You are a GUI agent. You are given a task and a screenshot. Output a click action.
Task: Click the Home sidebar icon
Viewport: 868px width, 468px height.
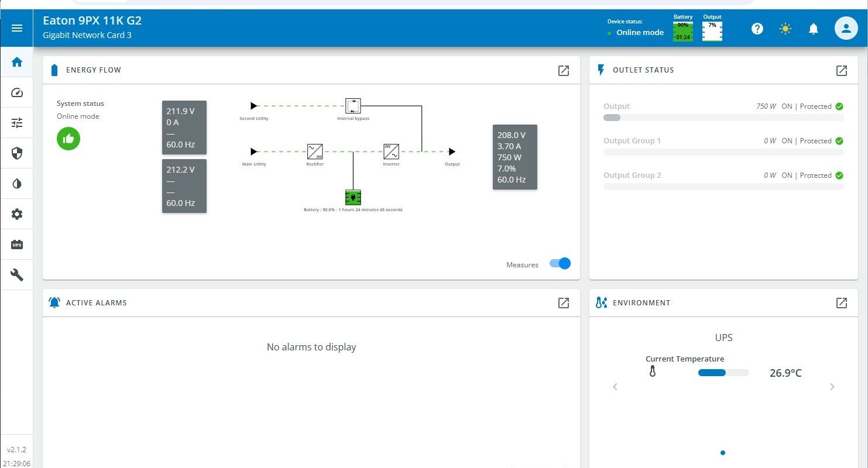(x=17, y=62)
